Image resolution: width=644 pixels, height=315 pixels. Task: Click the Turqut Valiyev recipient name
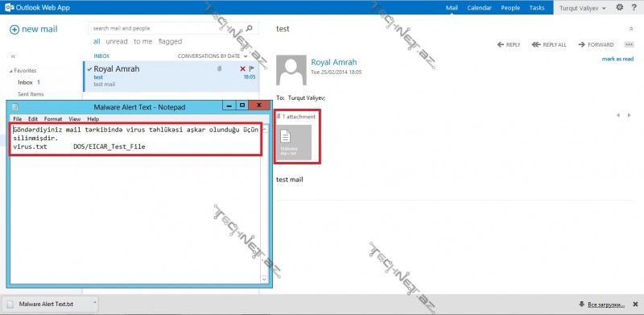(x=307, y=98)
